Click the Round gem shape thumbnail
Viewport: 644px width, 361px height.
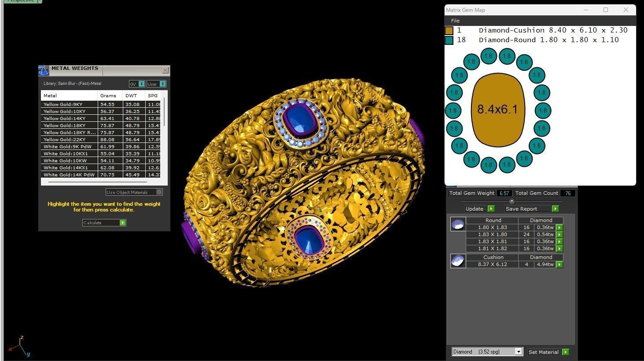(458, 224)
